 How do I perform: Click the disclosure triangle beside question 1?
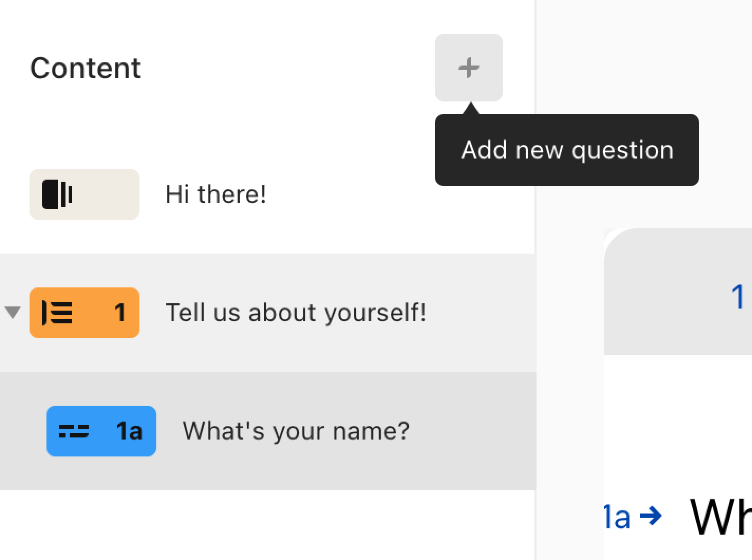tap(12, 313)
